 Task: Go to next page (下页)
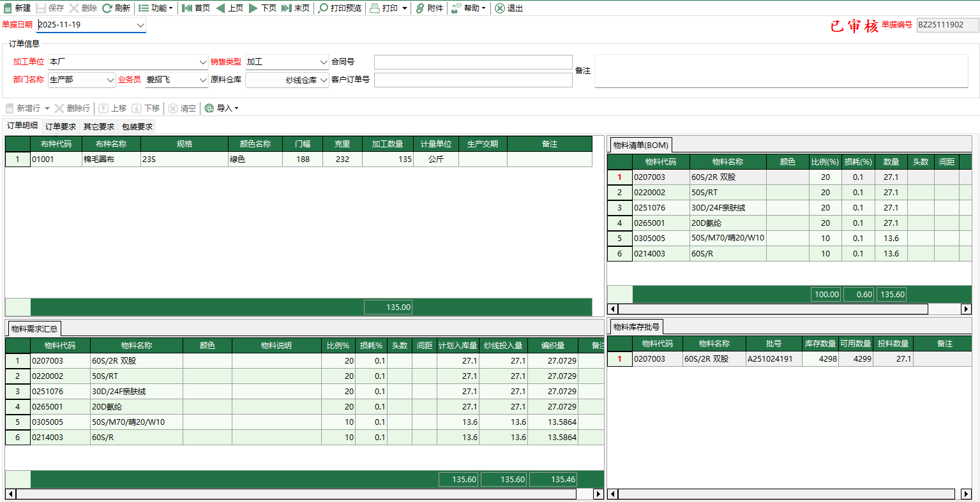click(254, 8)
